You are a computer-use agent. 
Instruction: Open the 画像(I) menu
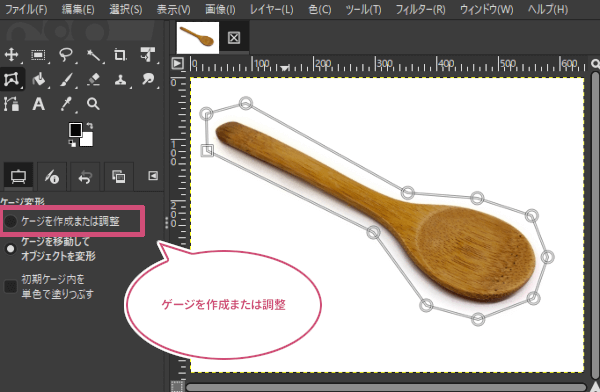point(220,9)
